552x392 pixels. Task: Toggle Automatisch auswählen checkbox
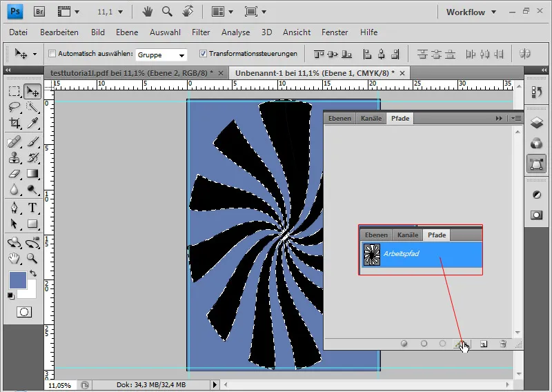tap(52, 54)
